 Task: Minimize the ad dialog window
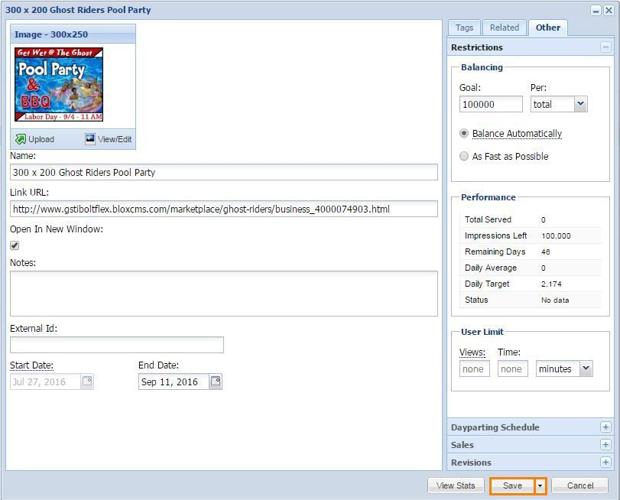point(595,10)
